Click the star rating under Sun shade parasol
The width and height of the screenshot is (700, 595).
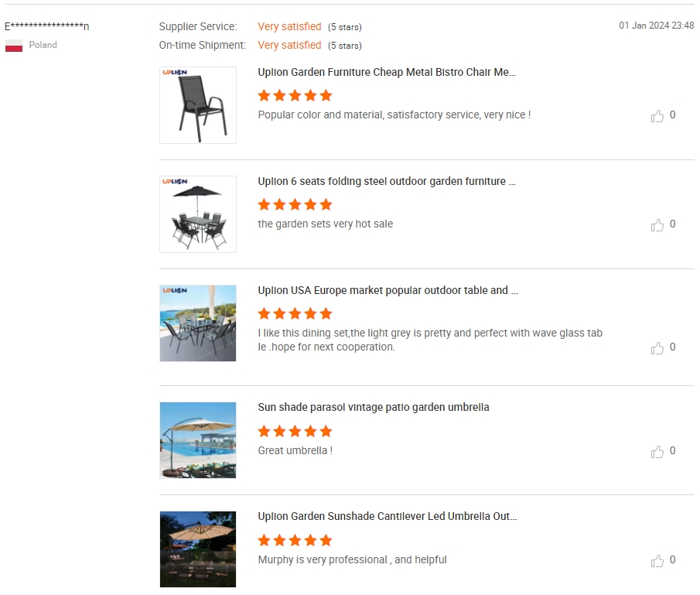click(x=295, y=431)
